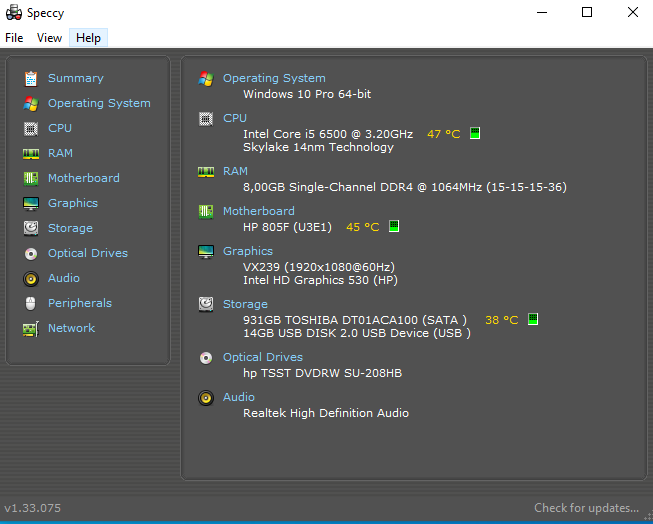Click Check for updates link

(x=586, y=508)
